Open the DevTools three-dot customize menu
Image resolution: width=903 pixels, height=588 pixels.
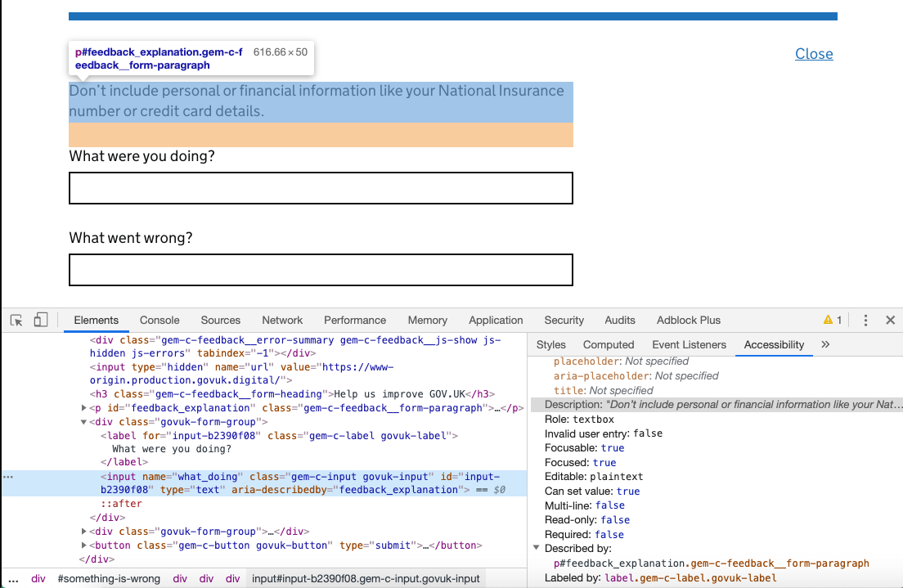[865, 321]
